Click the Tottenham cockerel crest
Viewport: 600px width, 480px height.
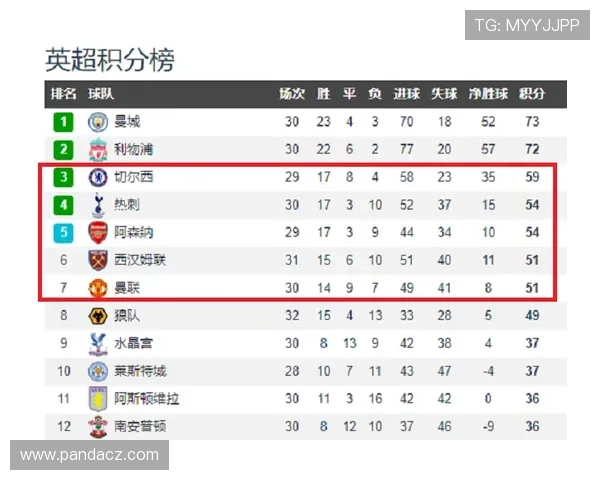[98, 205]
